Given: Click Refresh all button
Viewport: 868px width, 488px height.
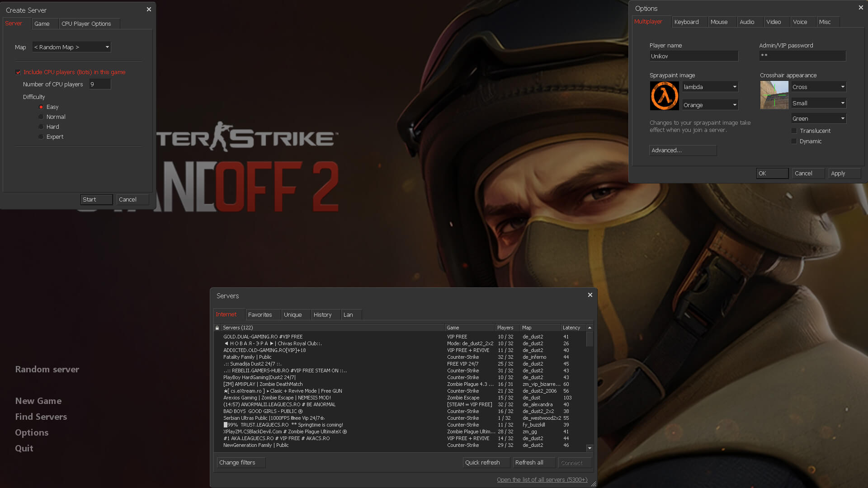Looking at the screenshot, I should pyautogui.click(x=534, y=463).
